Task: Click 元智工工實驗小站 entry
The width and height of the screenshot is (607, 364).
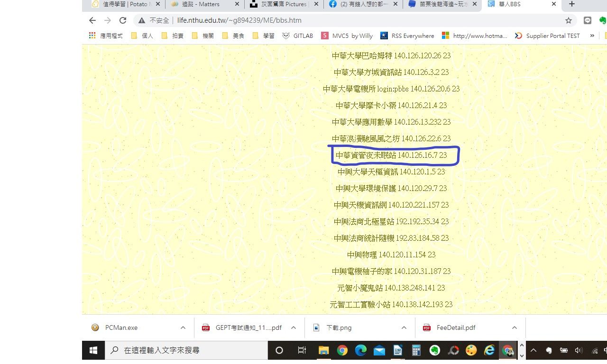Action: 391,304
